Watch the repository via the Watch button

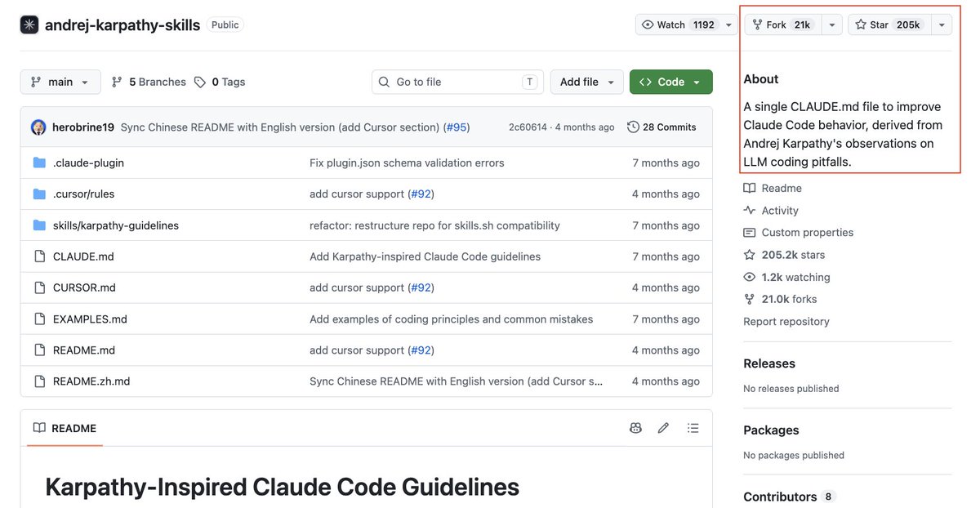[x=679, y=25]
